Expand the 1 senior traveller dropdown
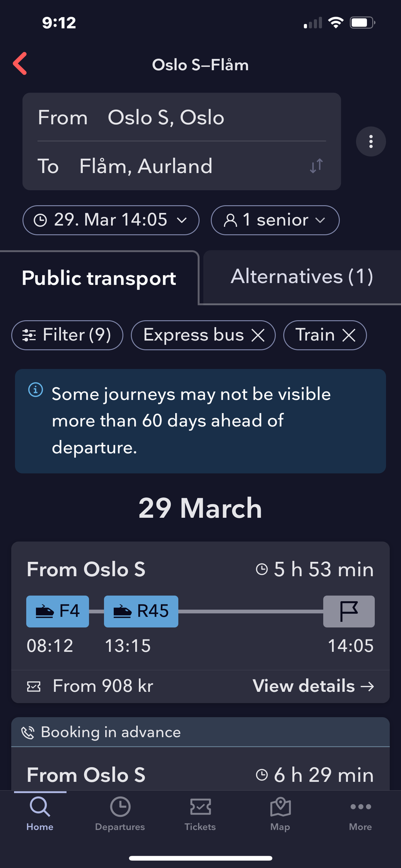Image resolution: width=401 pixels, height=868 pixels. (275, 220)
